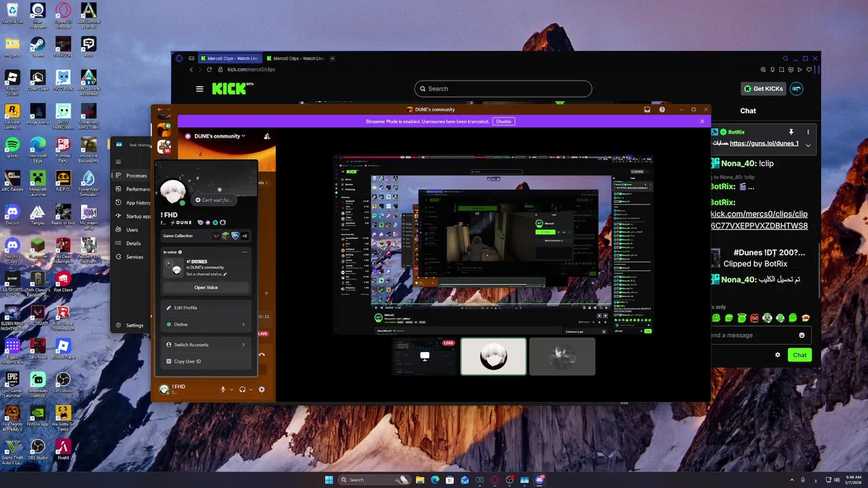
Task: Show hidden system tray icons chevron
Action: 791,480
